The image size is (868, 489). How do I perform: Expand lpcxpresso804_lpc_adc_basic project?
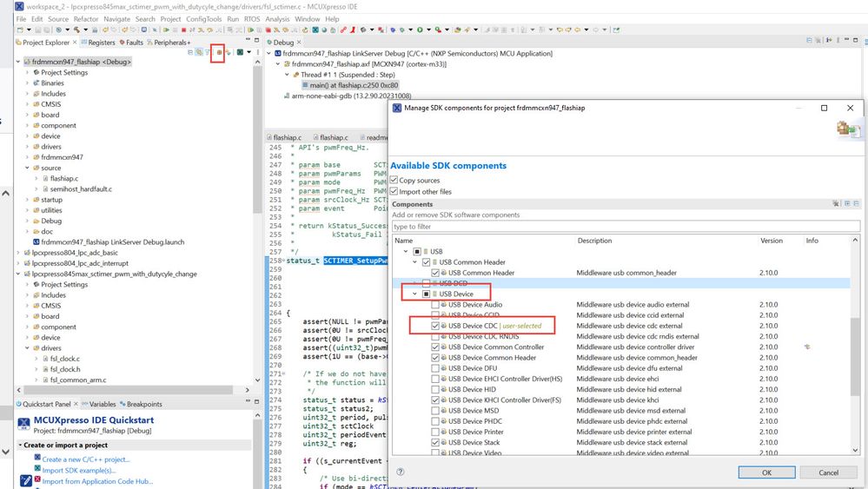(18, 252)
